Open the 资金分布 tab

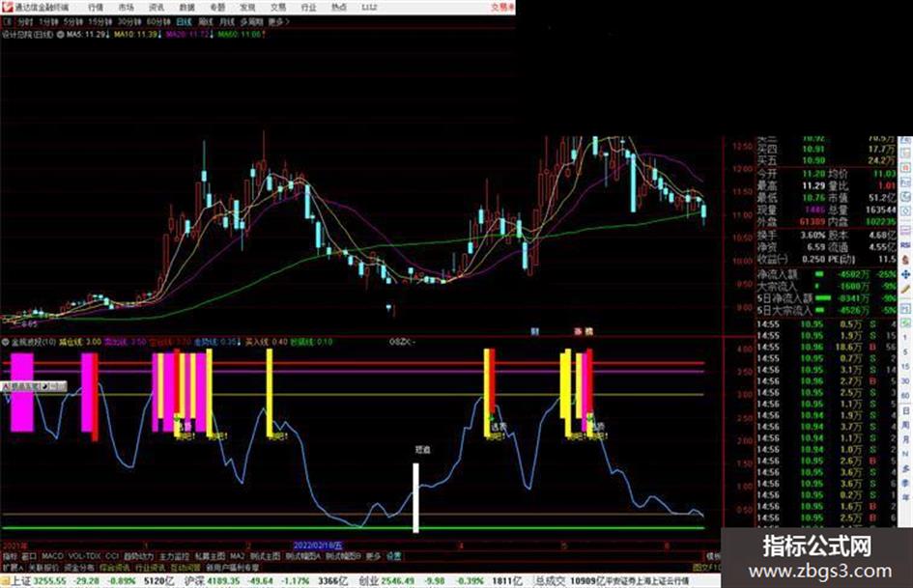point(78,567)
